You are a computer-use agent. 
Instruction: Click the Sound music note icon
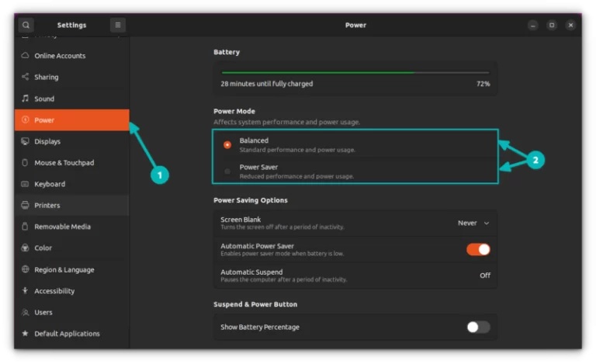(x=25, y=99)
